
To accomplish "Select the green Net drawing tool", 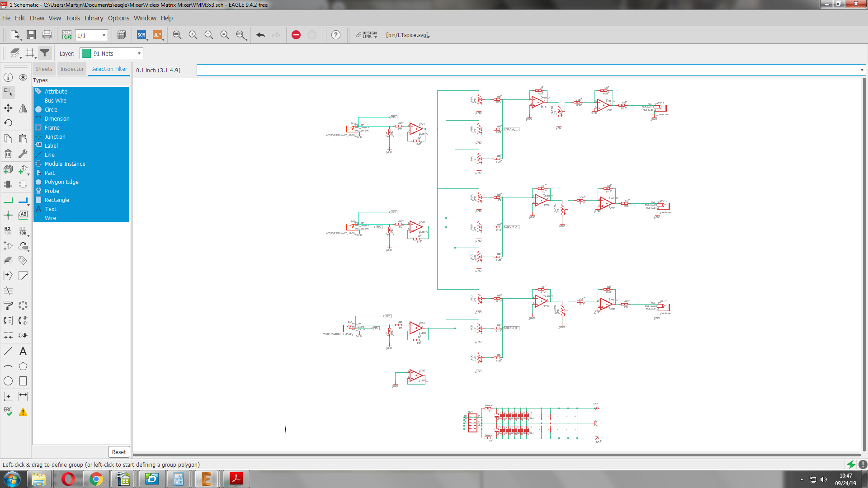I will click(8, 200).
